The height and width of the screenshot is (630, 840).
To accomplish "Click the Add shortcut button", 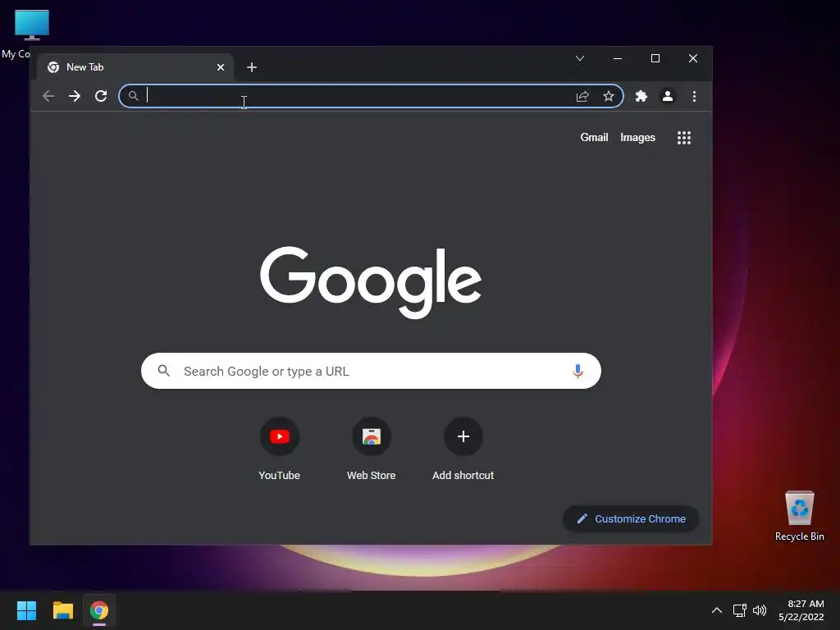I will pyautogui.click(x=463, y=449).
